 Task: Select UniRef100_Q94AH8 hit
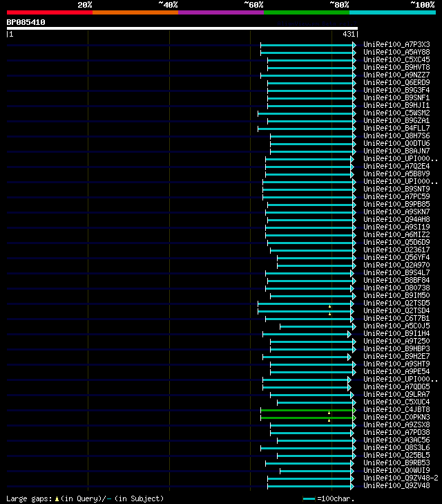396,220
